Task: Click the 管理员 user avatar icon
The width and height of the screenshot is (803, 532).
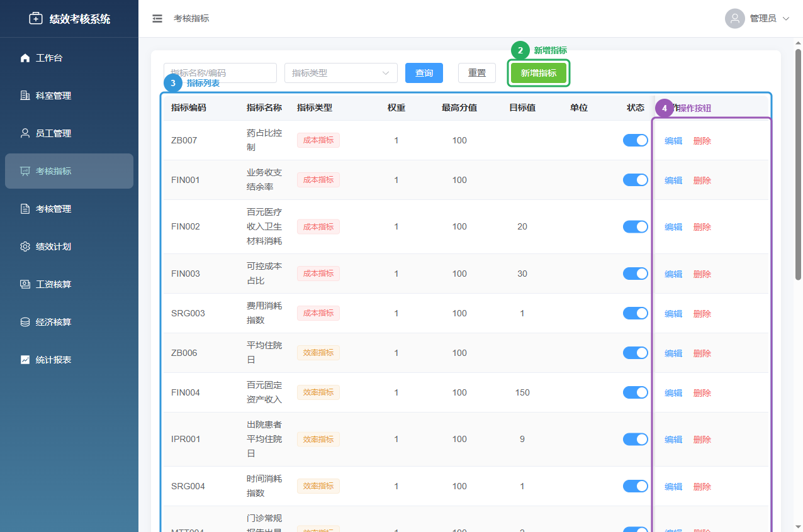Action: 734,18
